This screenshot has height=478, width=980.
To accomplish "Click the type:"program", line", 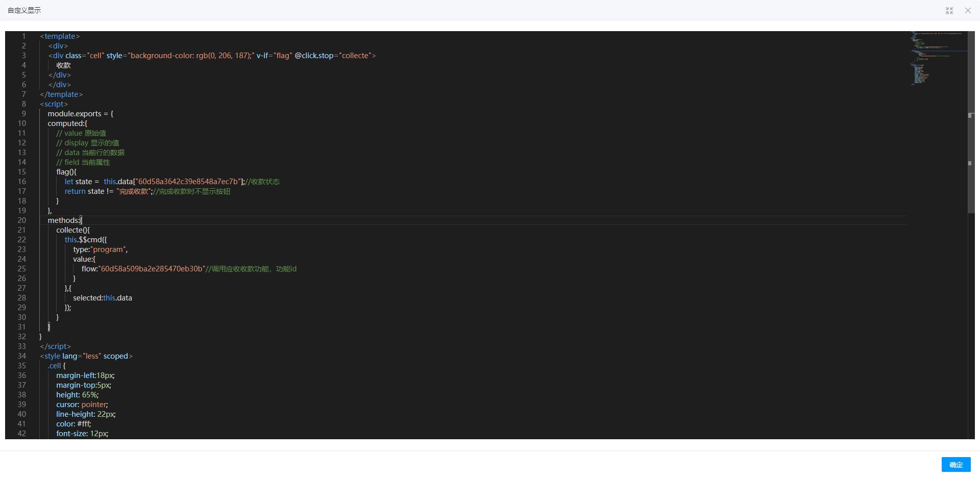I will coord(101,249).
